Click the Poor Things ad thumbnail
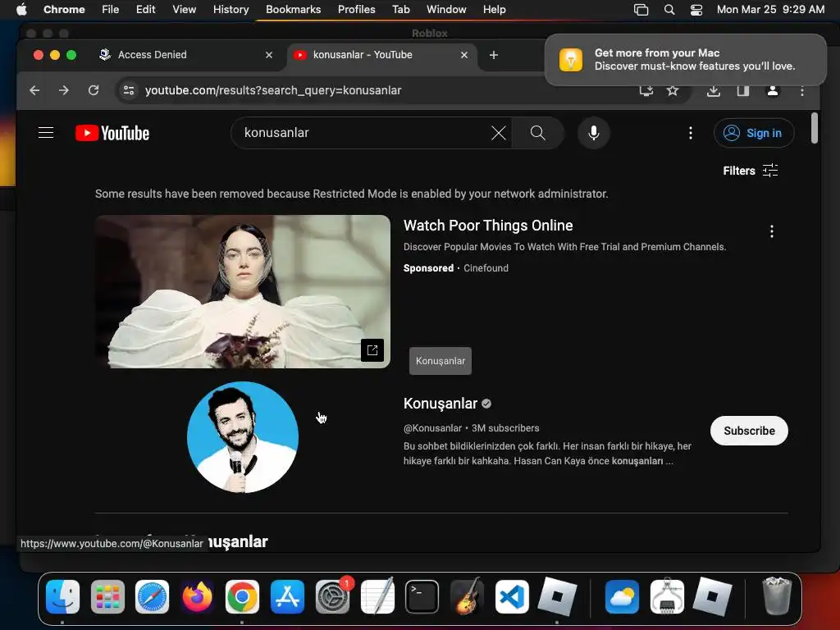The image size is (840, 630). [243, 291]
